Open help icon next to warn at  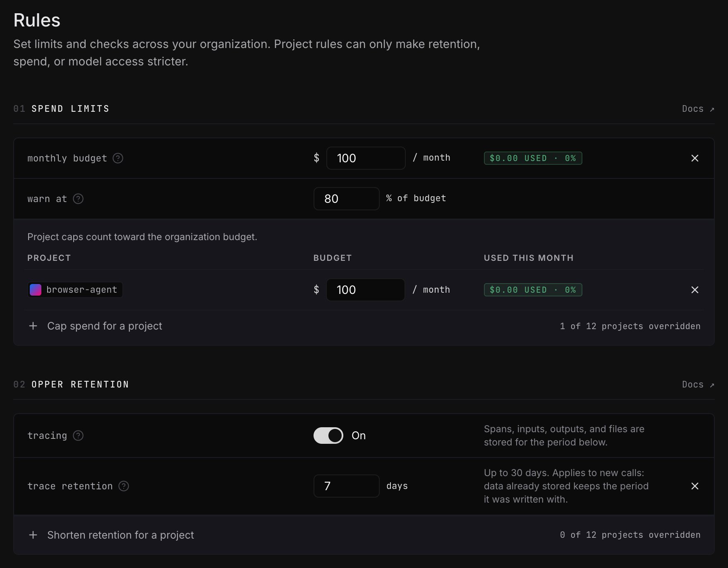click(78, 199)
